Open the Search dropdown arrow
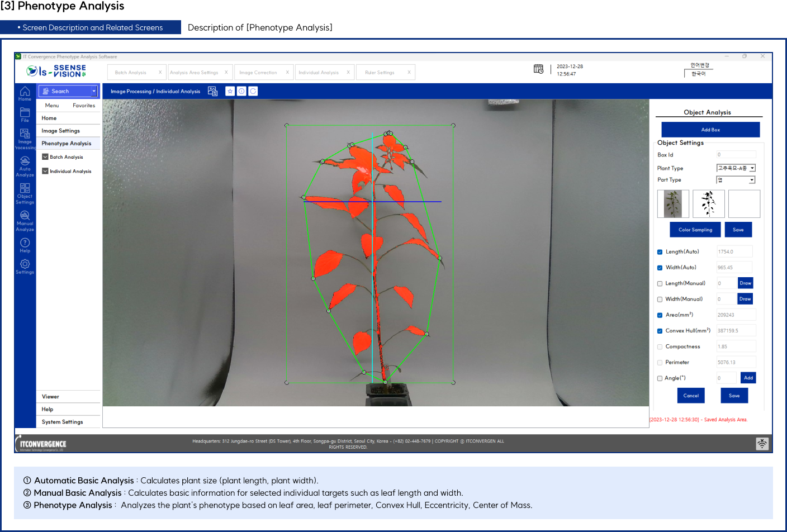 click(x=94, y=91)
